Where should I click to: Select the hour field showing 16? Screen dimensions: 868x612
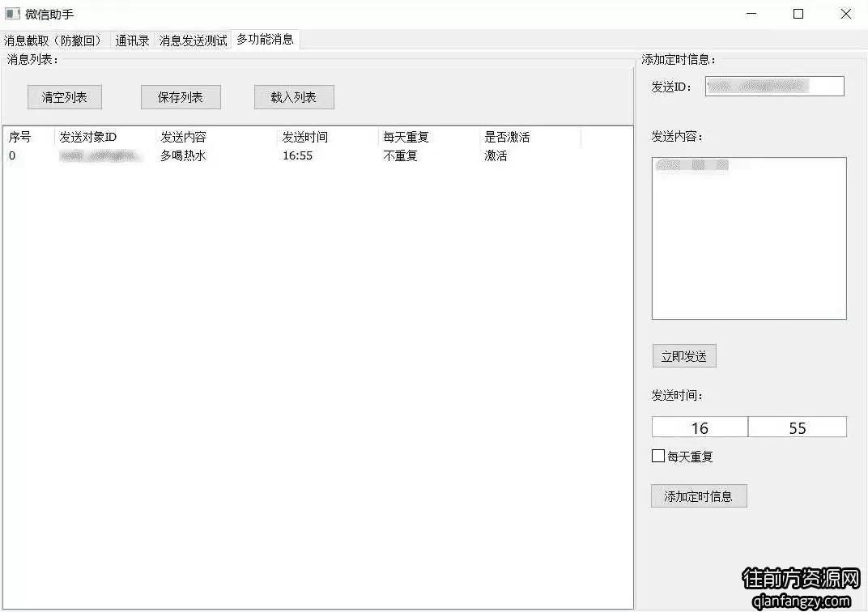700,427
